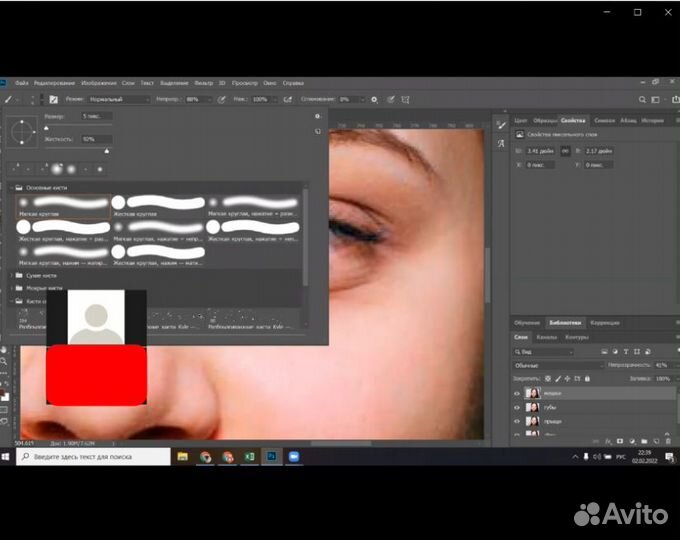This screenshot has width=680, height=540.
Task: Open the brush settings panel toggle in options bar
Action: [53, 100]
